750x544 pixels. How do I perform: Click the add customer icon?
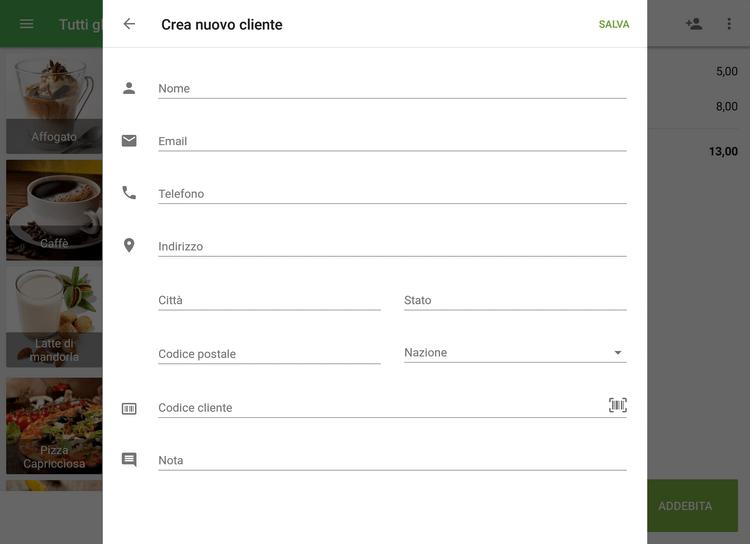tap(694, 24)
